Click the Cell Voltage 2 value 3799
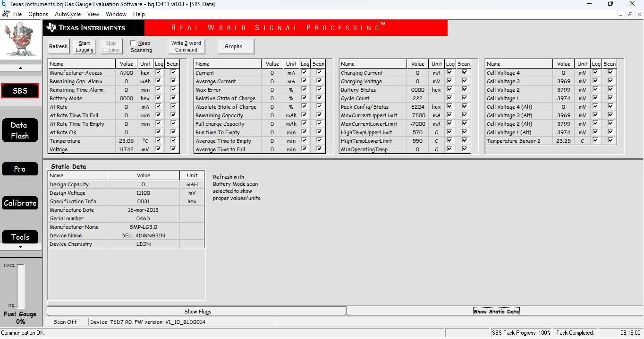Viewport: 644px width, 339px height. tap(563, 90)
